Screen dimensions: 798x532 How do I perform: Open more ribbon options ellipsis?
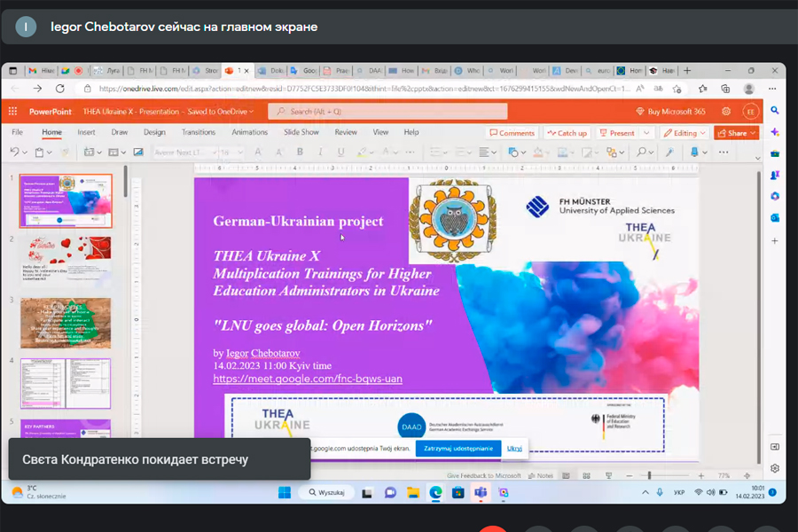point(724,152)
